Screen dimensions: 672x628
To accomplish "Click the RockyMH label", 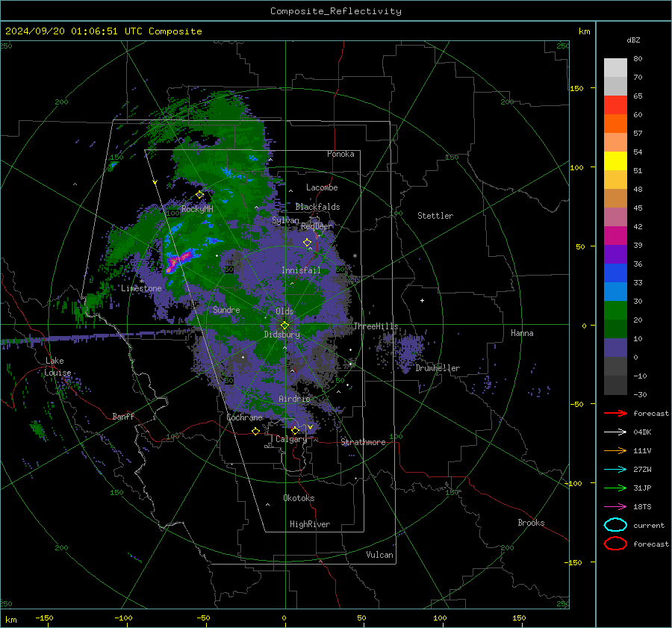I will click(x=197, y=209).
